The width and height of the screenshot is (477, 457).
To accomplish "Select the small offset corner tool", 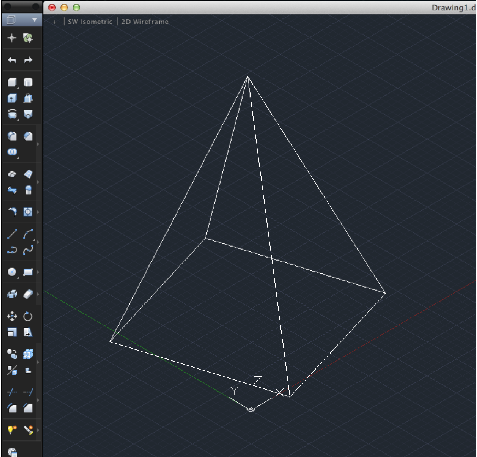I will (28, 370).
